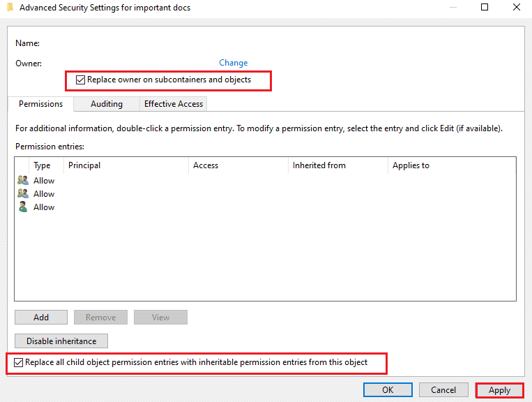Viewport: 532px width, 402px height.
Task: Click the Add button
Action: (x=41, y=317)
